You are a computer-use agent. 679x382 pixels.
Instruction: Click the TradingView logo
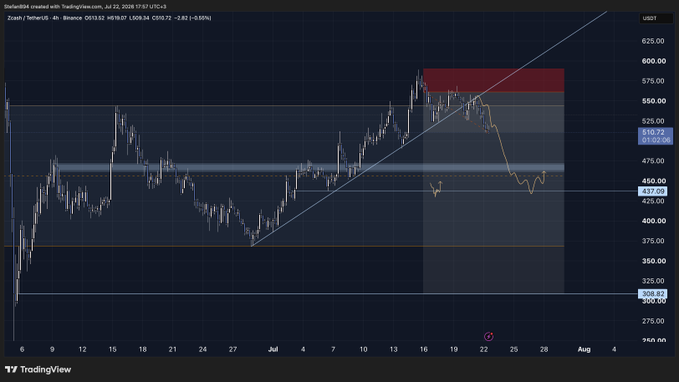(38, 369)
